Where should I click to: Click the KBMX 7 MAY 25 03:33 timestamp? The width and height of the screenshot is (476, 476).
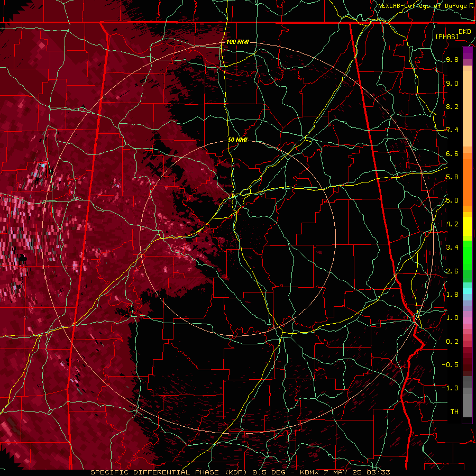pyautogui.click(x=345, y=472)
